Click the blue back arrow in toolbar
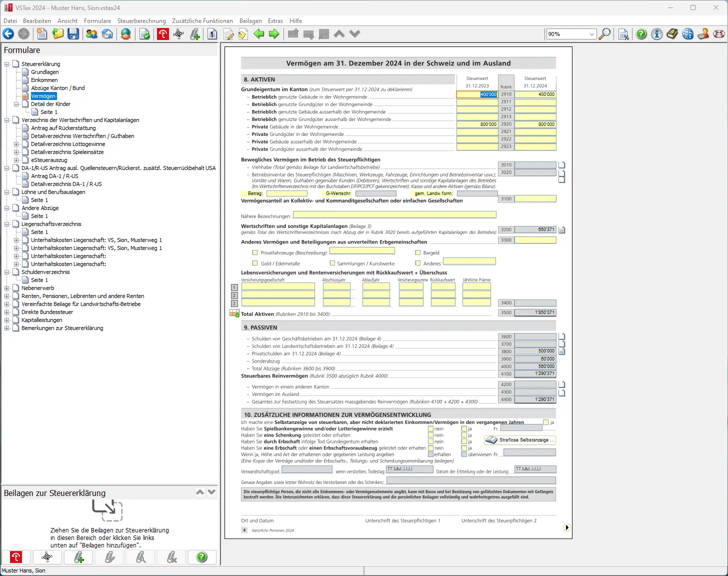 8,34
